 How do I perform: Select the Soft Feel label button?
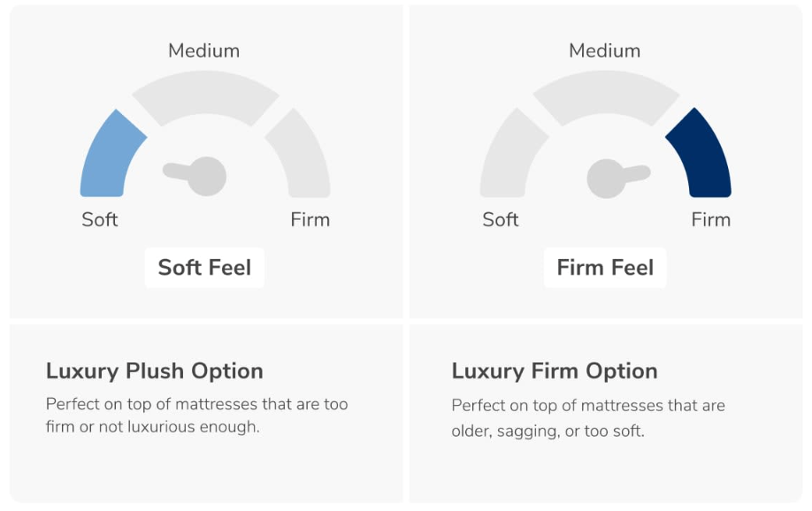pyautogui.click(x=204, y=268)
